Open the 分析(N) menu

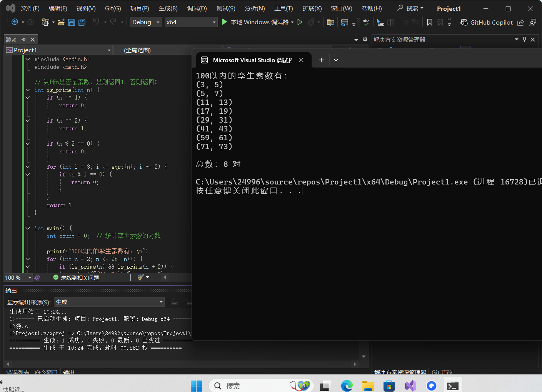(255, 8)
